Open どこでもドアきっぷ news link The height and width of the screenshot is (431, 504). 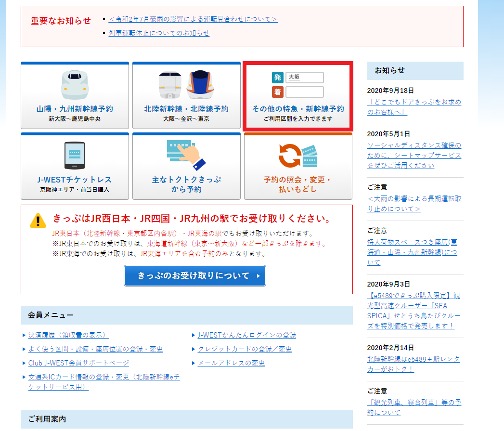pos(414,107)
